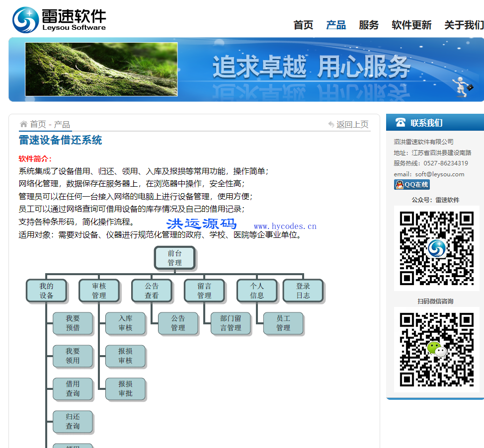The height and width of the screenshot is (448, 484).
Task: Click the 扫码微信咨询 WeChat QR code
Action: pos(436,350)
